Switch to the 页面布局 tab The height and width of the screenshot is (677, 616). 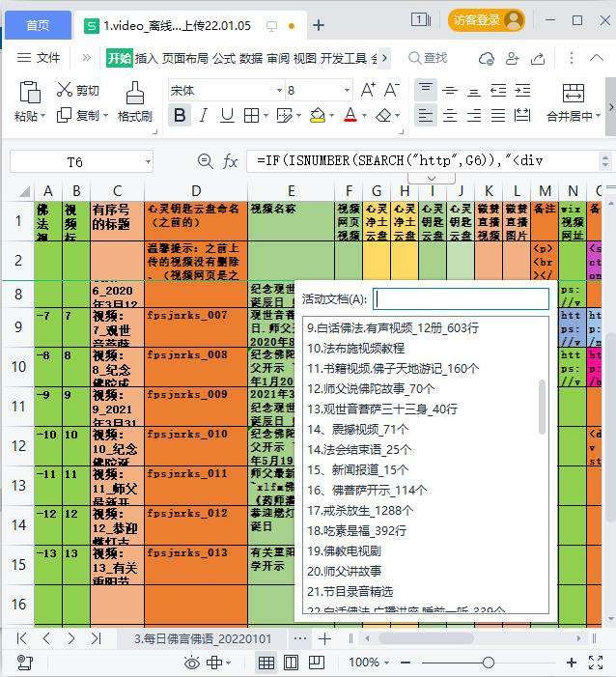click(184, 58)
